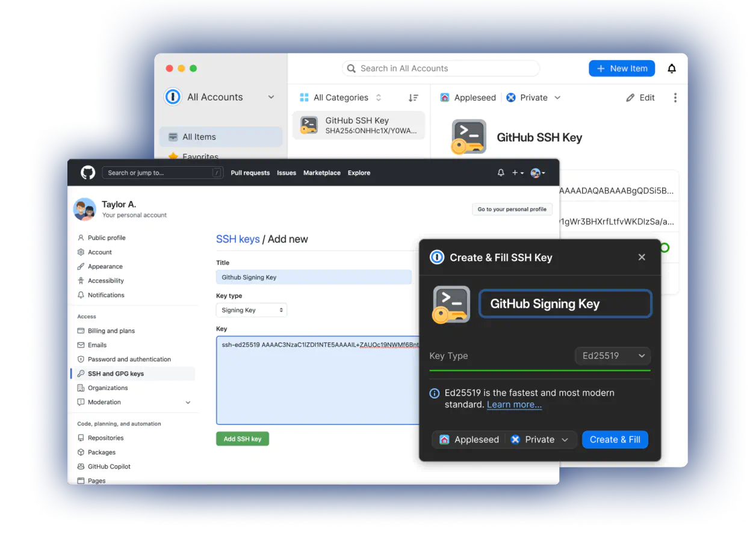Open Packages settings in GitHub sidebar
756x537 pixels.
click(96, 453)
